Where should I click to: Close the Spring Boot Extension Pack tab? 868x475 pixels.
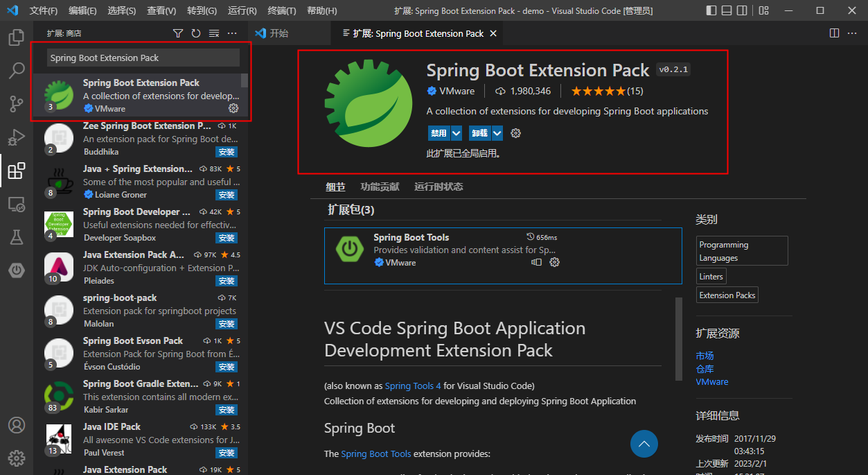click(x=493, y=33)
